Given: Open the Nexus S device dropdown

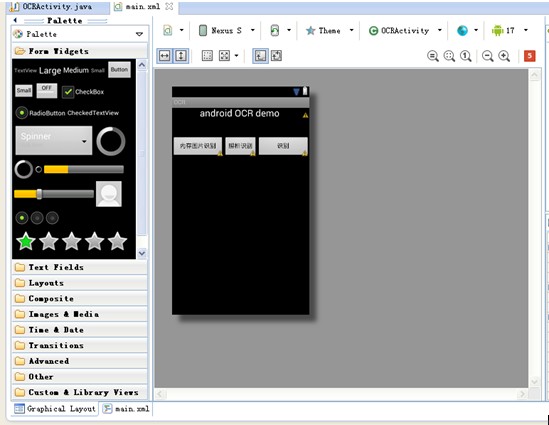Looking at the screenshot, I should tap(226, 30).
